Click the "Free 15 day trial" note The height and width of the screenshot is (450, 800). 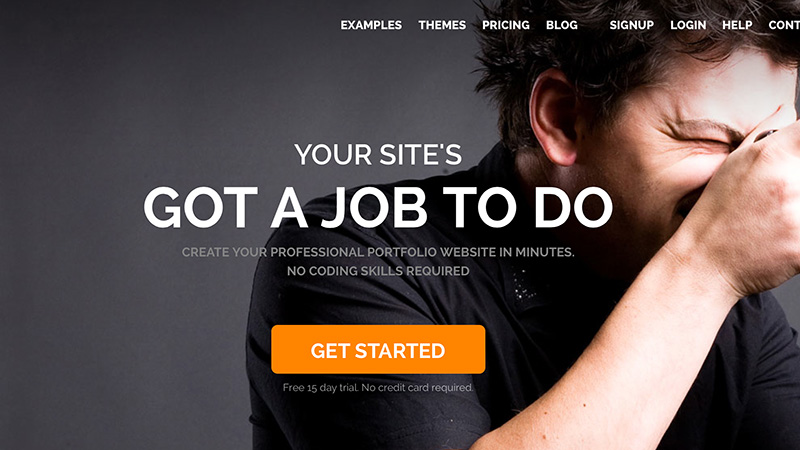(x=378, y=388)
